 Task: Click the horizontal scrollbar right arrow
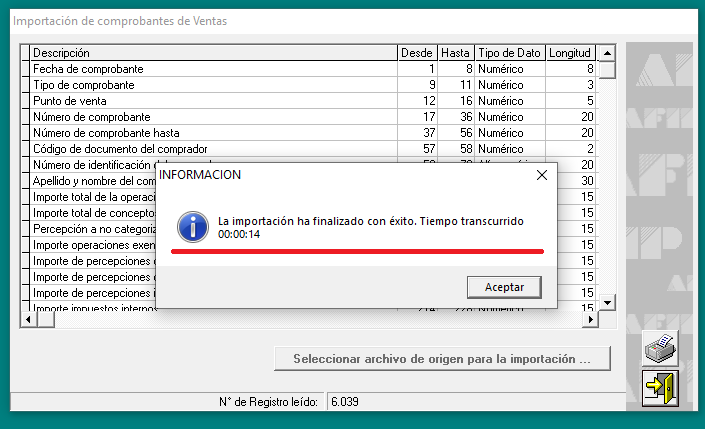click(590, 319)
